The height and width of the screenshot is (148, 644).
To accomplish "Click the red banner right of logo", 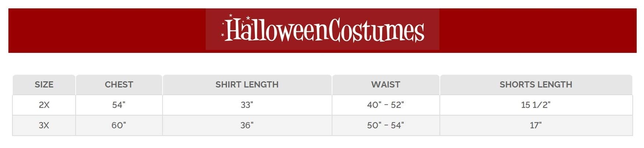I will (537, 30).
